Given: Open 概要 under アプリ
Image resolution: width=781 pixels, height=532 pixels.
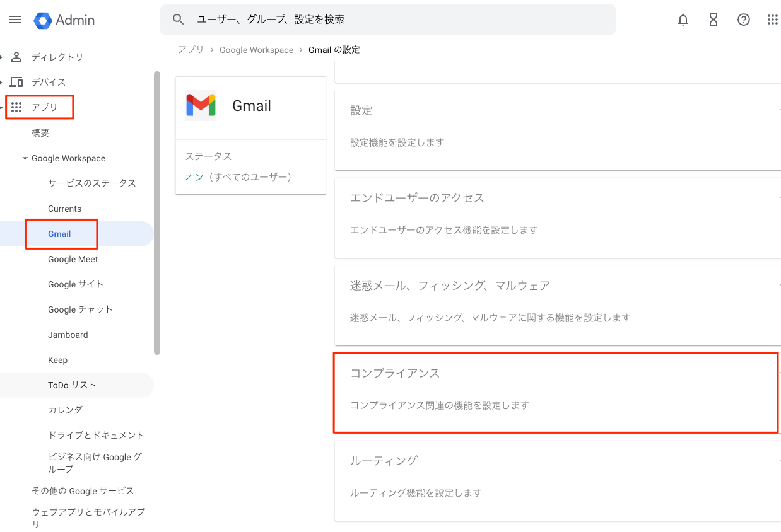Looking at the screenshot, I should [x=40, y=133].
